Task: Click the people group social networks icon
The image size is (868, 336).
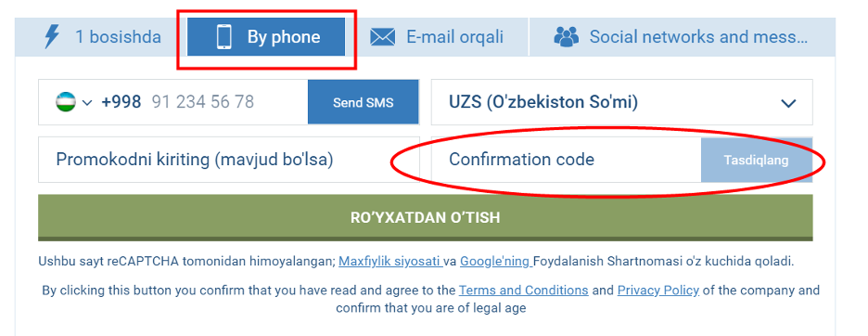Action: tap(566, 37)
